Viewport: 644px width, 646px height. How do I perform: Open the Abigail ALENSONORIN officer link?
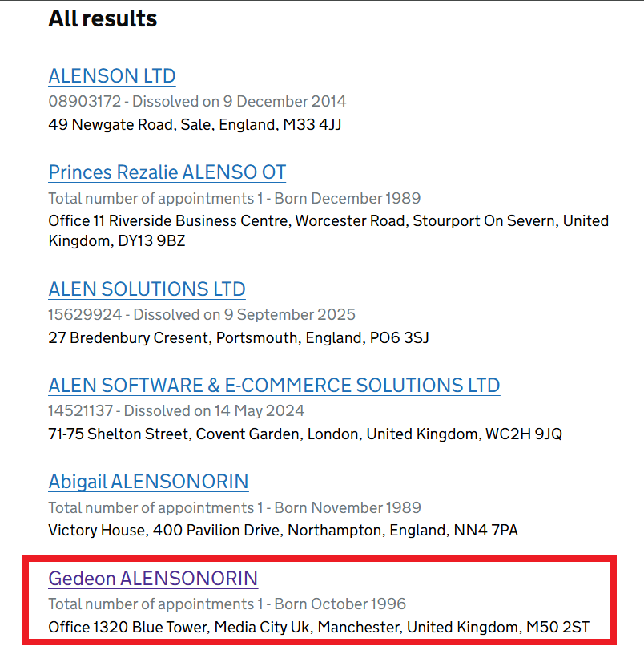click(x=149, y=482)
